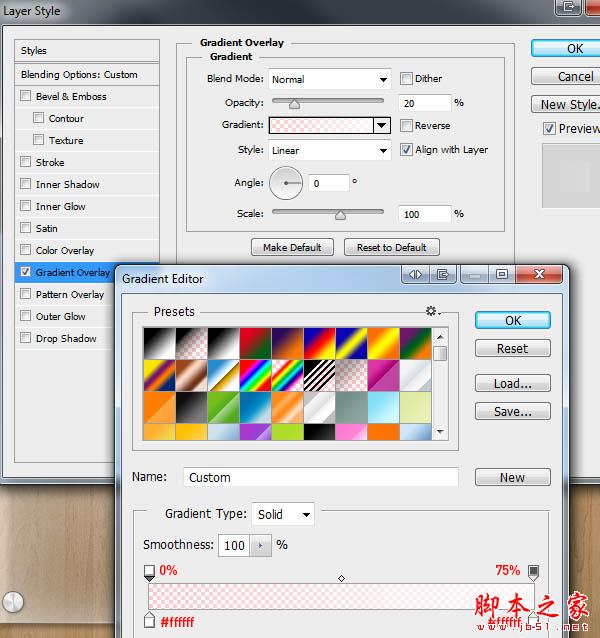600x638 pixels.
Task: Enable the Texture checkbox
Action: [38, 140]
